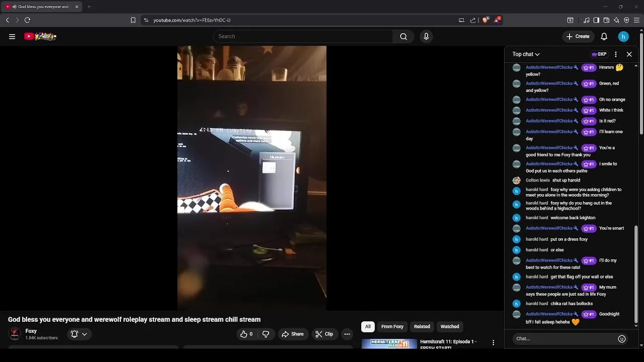Click chat message 'welcome back leighton'
The image size is (644, 362).
(x=573, y=218)
